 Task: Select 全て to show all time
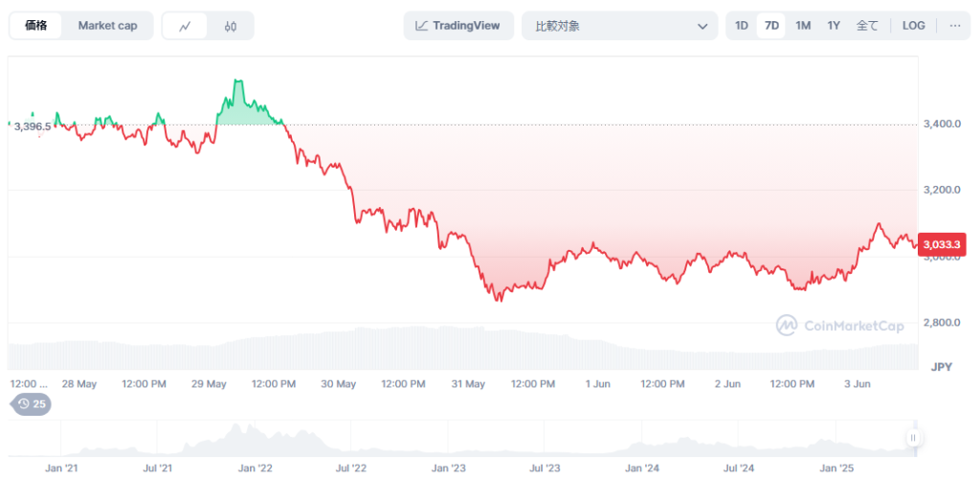[x=866, y=26]
